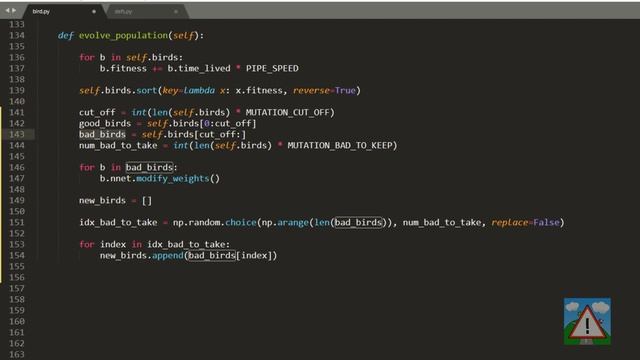Click 'b.time_lived' on line 137
The height and width of the screenshot is (360, 640).
click(x=199, y=69)
